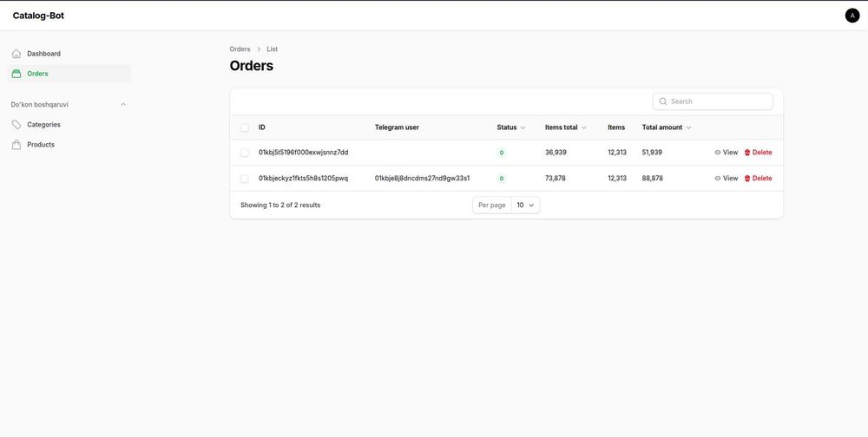This screenshot has width=868, height=437.
Task: Click the search magnifier icon
Action: [x=662, y=101]
